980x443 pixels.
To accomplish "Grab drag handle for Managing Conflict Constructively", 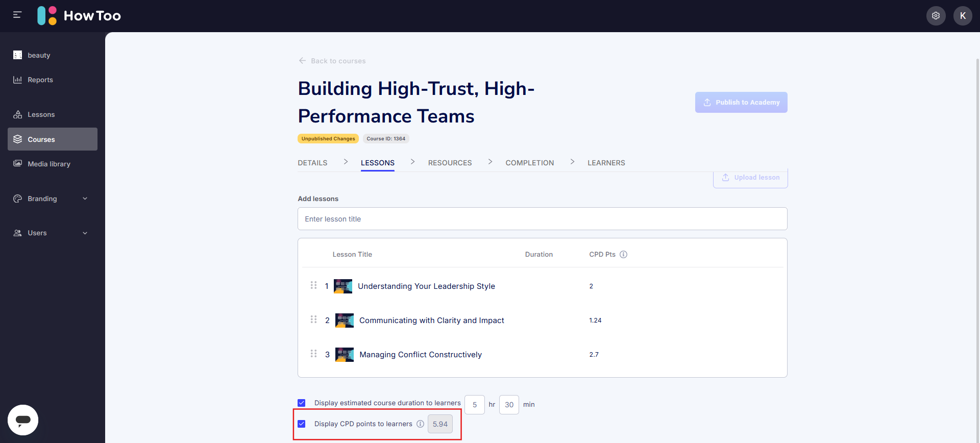I will click(313, 354).
